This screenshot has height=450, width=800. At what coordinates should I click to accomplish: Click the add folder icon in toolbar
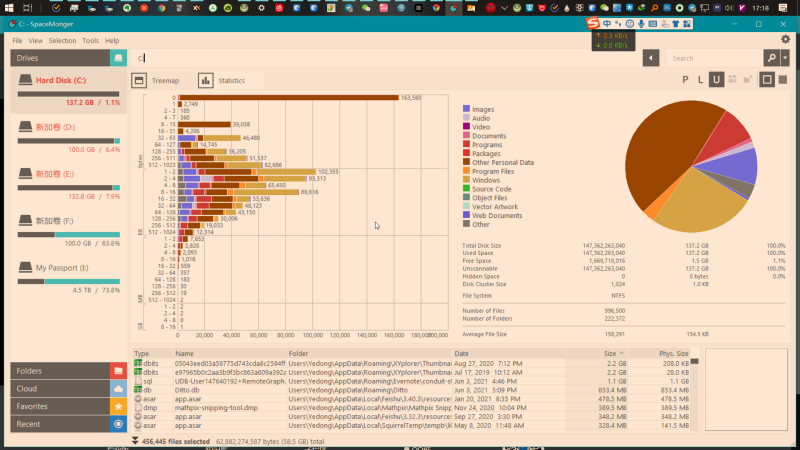[x=747, y=80]
